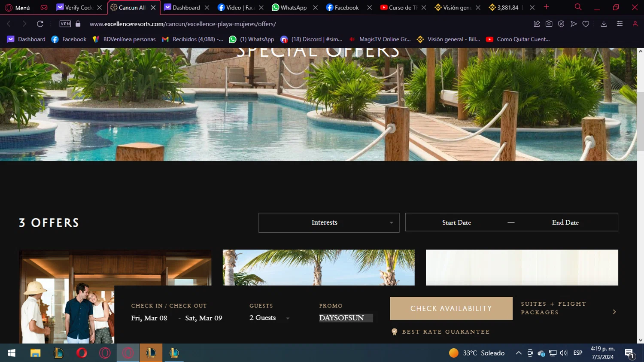Click the edit/share page icon in address bar
This screenshot has width=644, height=362.
[x=537, y=24]
